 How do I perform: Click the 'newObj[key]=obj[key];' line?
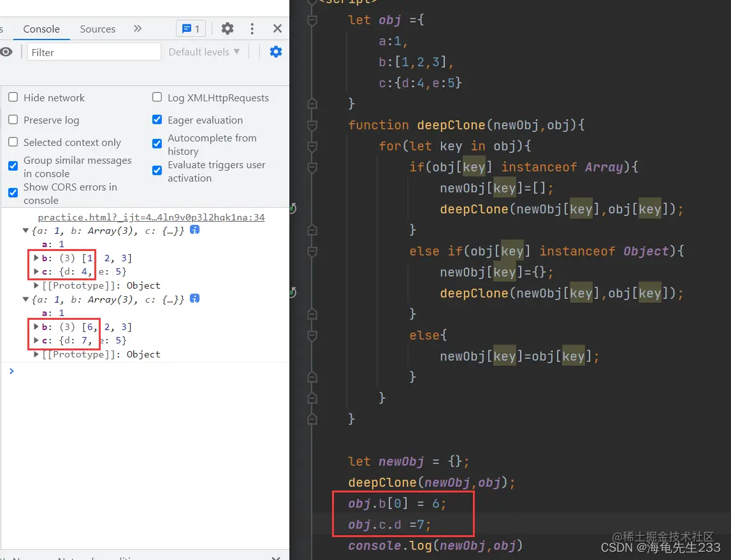pos(519,356)
